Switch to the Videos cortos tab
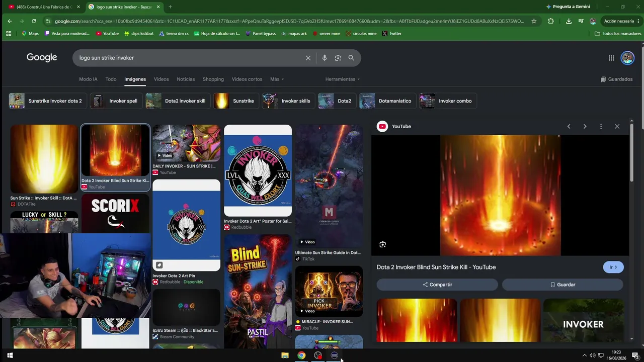This screenshot has height=362, width=644. (247, 79)
